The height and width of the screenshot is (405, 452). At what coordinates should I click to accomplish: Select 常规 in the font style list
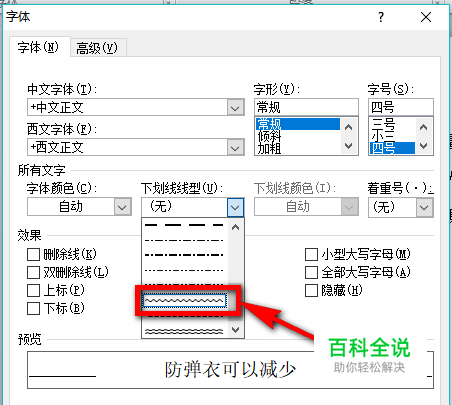298,124
